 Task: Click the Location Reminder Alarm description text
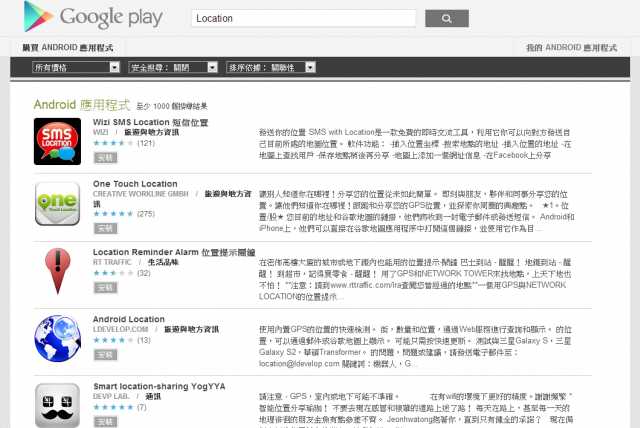(x=415, y=279)
